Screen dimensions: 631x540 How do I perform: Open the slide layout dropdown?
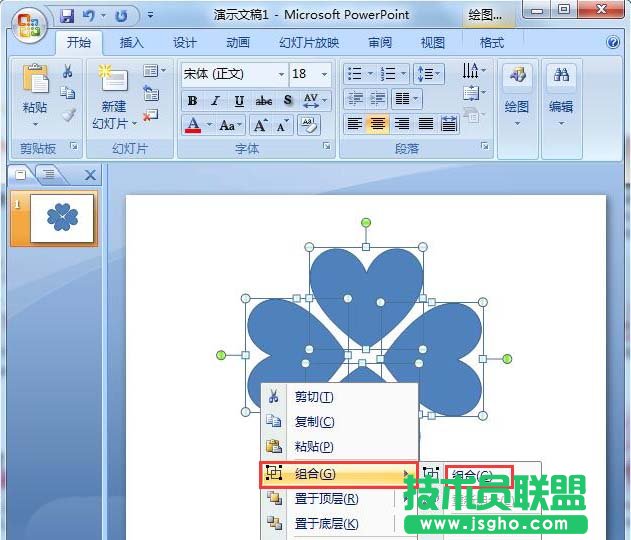(154, 71)
